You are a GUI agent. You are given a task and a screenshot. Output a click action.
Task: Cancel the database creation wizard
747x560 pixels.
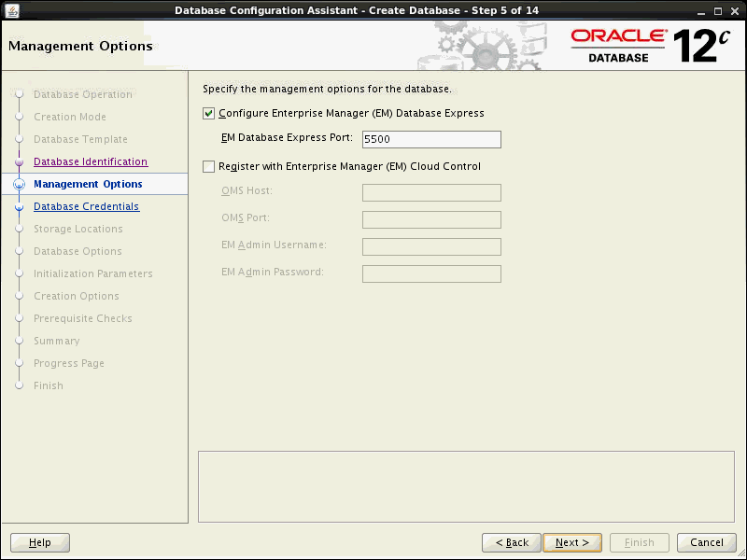tap(707, 542)
